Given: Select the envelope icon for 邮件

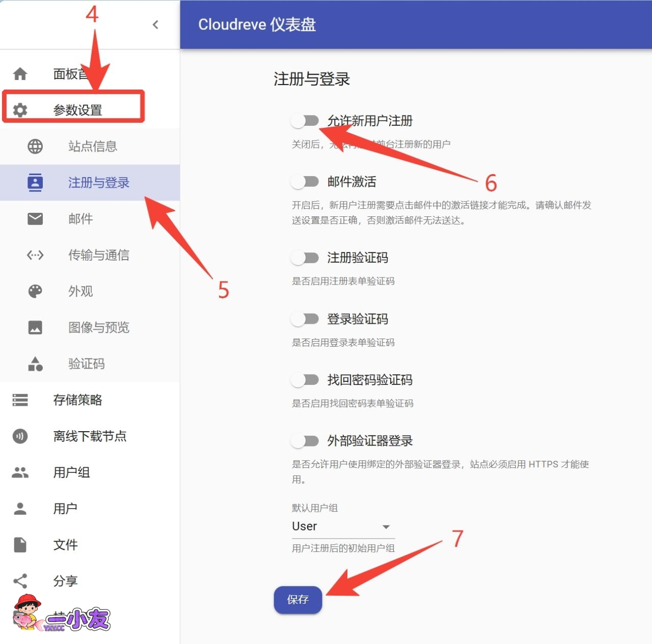Looking at the screenshot, I should [x=35, y=219].
